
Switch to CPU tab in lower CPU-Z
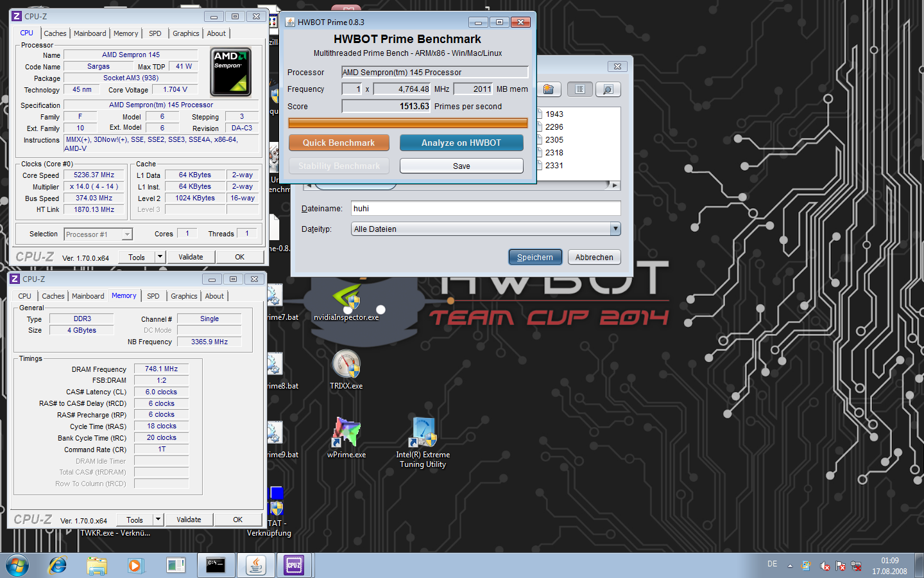[x=24, y=296]
